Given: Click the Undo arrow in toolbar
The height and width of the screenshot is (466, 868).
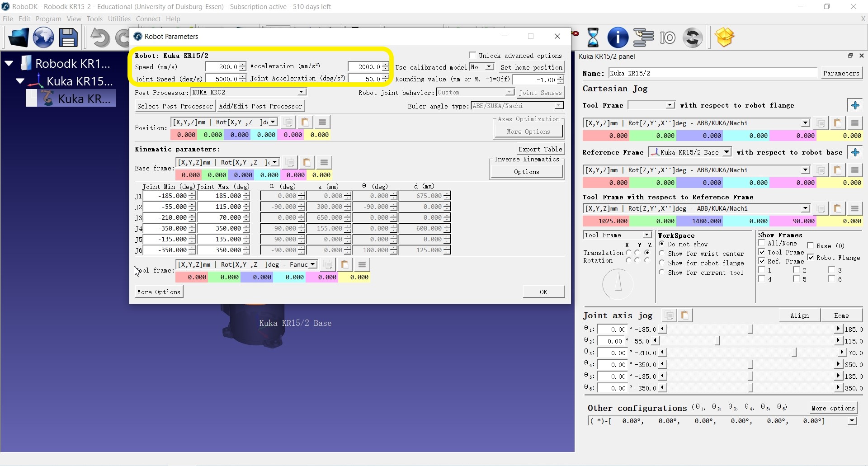Looking at the screenshot, I should tap(99, 38).
